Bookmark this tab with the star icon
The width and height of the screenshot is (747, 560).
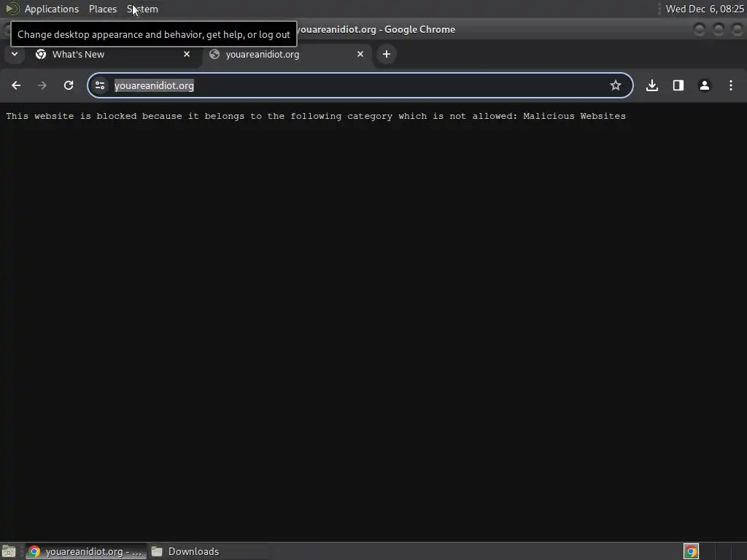pyautogui.click(x=616, y=85)
